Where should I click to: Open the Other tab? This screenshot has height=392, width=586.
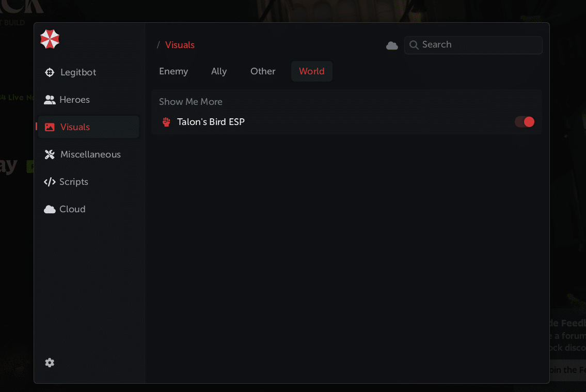click(x=263, y=71)
